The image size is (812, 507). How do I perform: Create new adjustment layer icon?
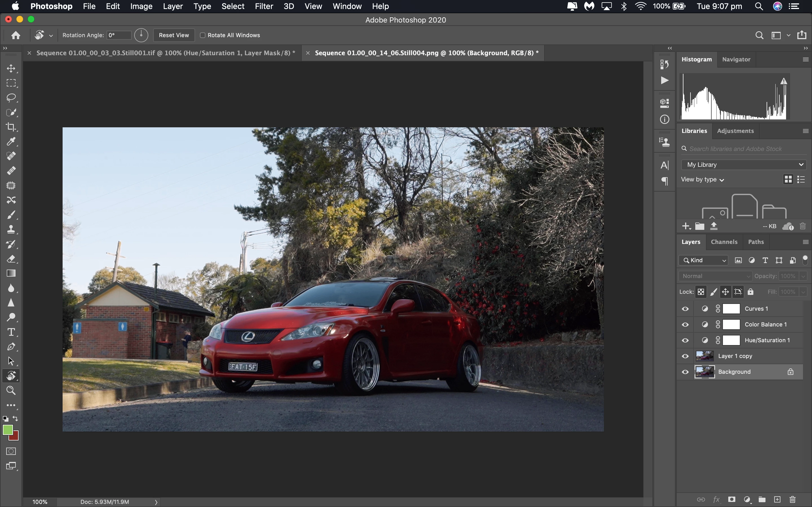click(x=747, y=499)
